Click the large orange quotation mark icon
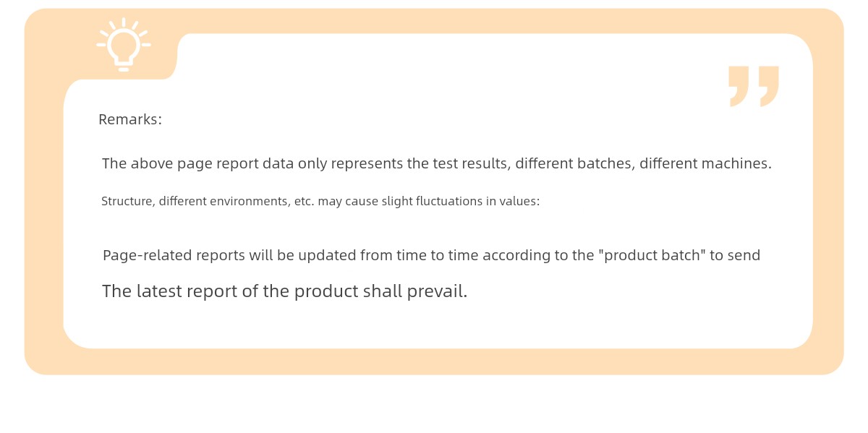The height and width of the screenshot is (433, 868). [x=753, y=86]
